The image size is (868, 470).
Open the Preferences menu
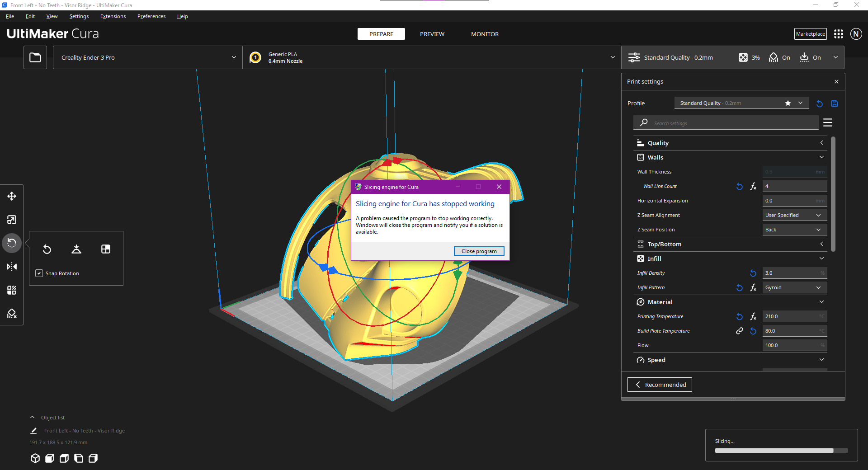tap(151, 16)
